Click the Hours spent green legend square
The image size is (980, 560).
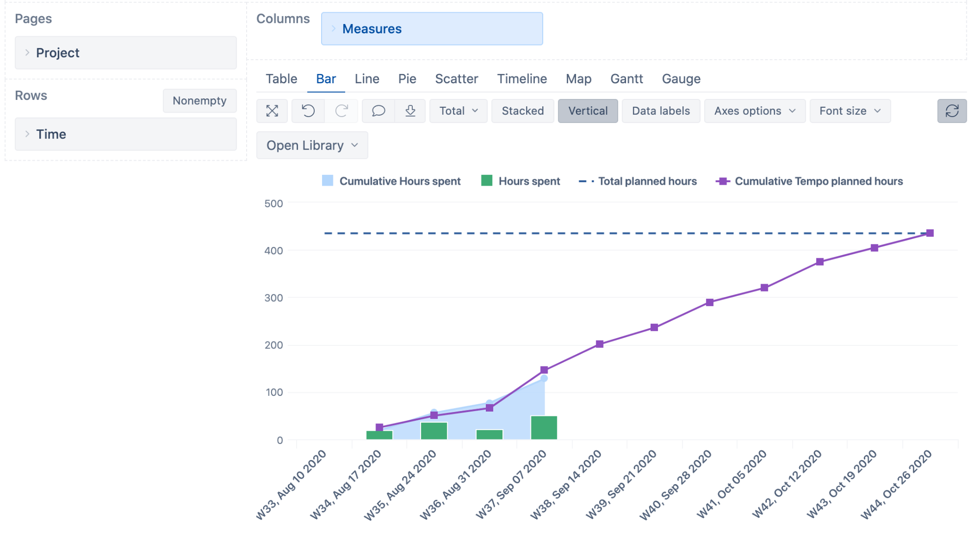click(x=486, y=181)
